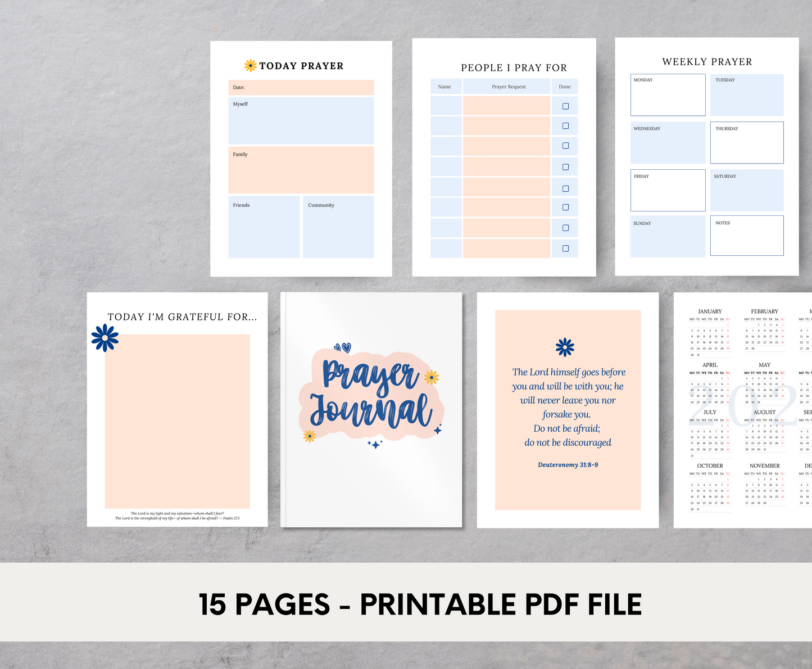Tick the fifth checkbox in the Done column

pyautogui.click(x=565, y=188)
